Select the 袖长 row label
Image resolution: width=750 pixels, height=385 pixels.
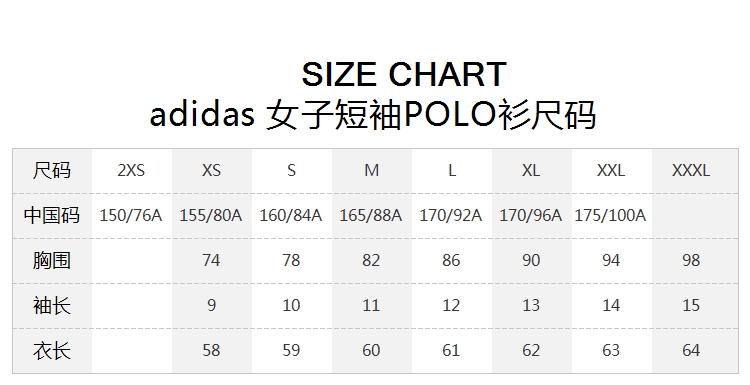52,305
